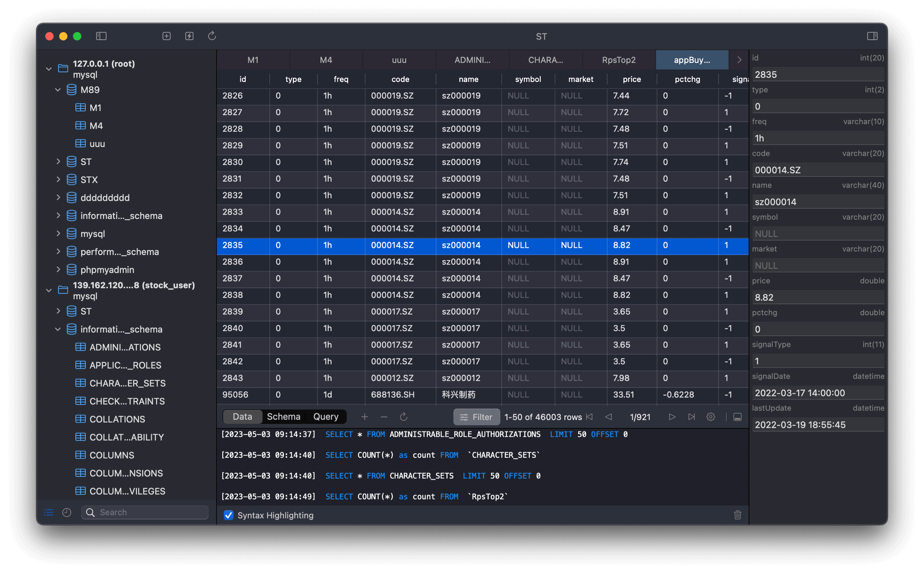Expand the STX database
924x573 pixels.
[58, 179]
